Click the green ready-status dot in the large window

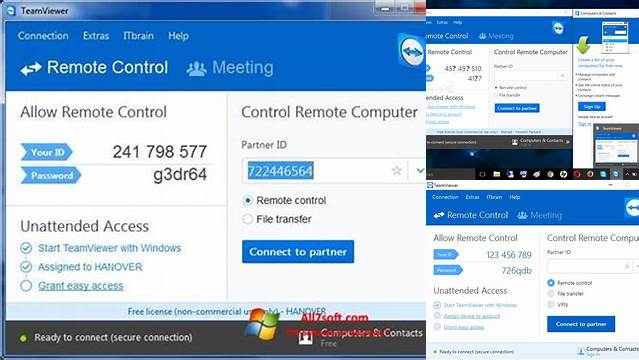23,338
